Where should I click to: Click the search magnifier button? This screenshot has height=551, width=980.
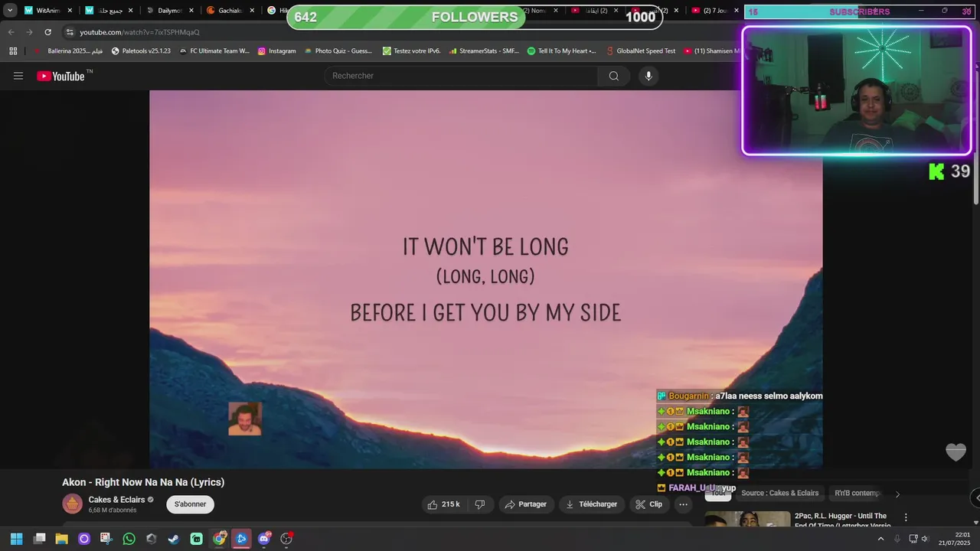pyautogui.click(x=614, y=76)
